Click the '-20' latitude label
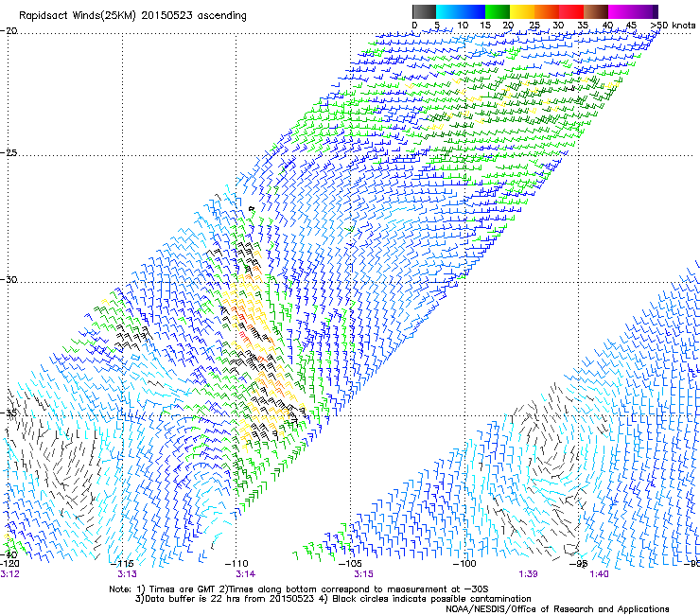 [x=9, y=31]
